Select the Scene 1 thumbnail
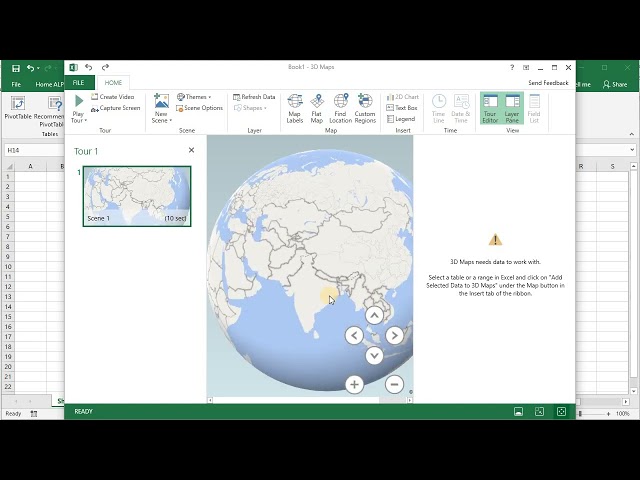Image resolution: width=640 pixels, height=480 pixels. pos(137,196)
